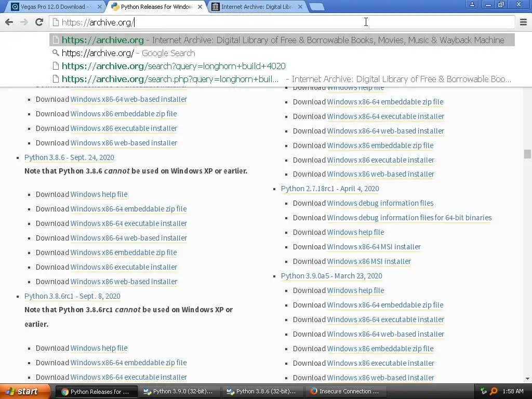Go back with the browser back arrow

9,22
